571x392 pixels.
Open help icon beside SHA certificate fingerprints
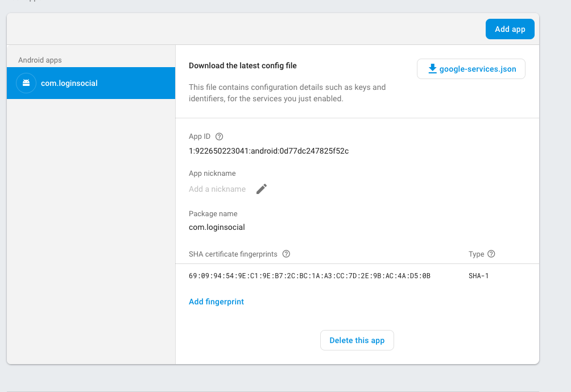coord(286,254)
